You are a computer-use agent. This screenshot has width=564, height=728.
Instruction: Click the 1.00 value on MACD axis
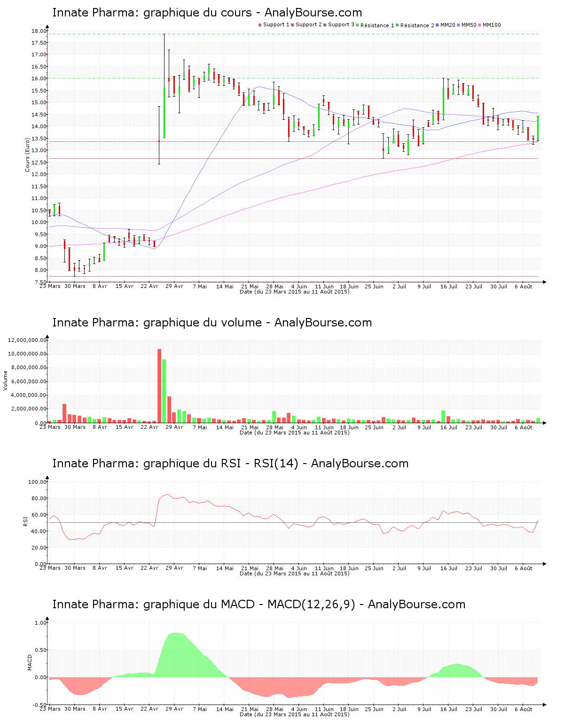pyautogui.click(x=41, y=623)
